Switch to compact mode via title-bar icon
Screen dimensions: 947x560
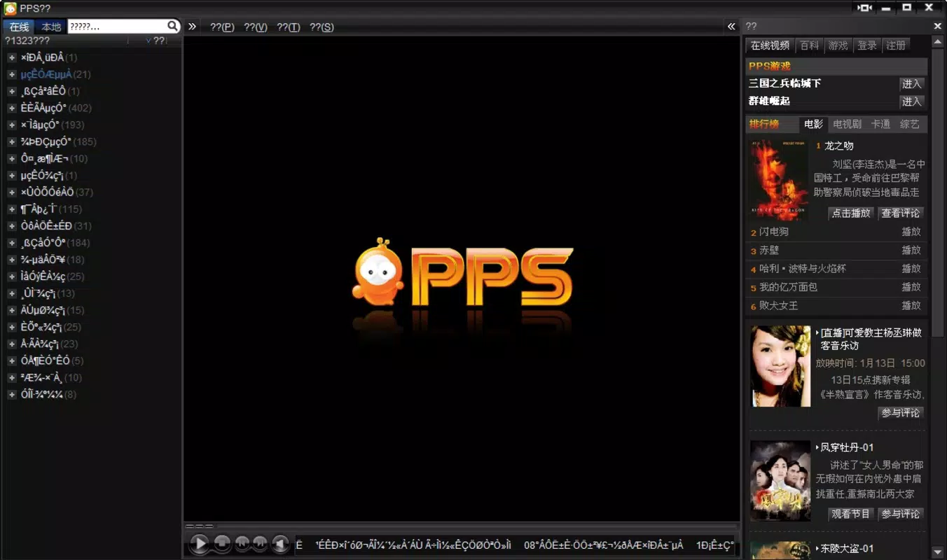pos(865,8)
